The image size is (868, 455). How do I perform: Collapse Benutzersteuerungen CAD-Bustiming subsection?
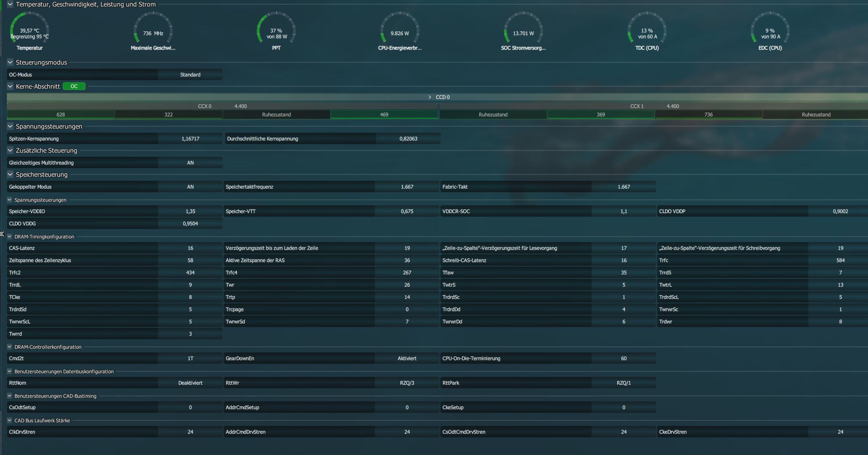click(x=9, y=396)
